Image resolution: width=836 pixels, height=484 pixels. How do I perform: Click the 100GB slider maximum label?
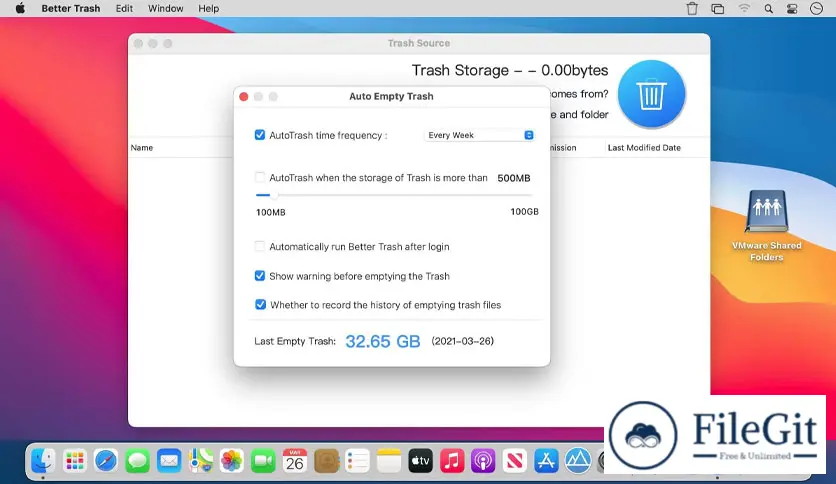coord(525,212)
